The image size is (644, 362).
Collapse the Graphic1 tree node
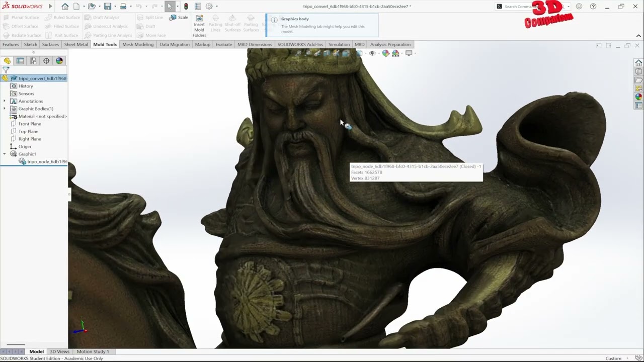click(x=5, y=154)
